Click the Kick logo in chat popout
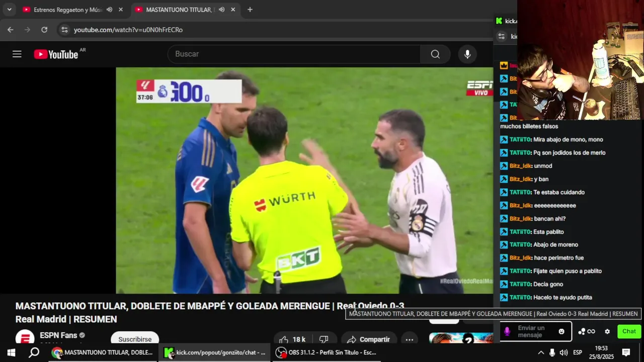 [x=499, y=21]
